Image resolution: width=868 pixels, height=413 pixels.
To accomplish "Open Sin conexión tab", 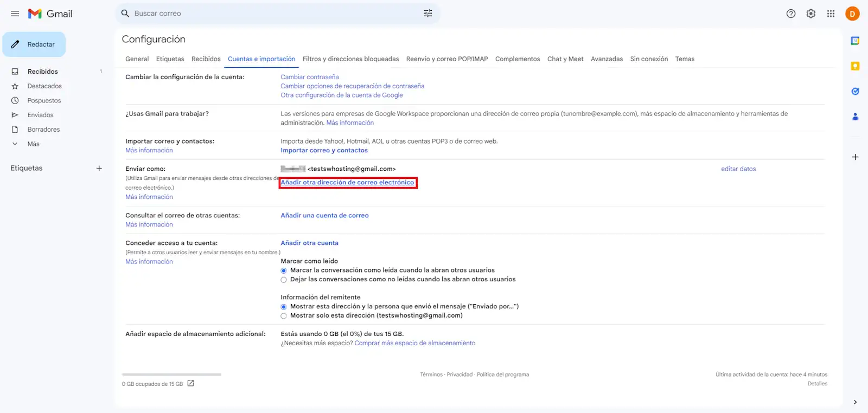I will click(649, 59).
